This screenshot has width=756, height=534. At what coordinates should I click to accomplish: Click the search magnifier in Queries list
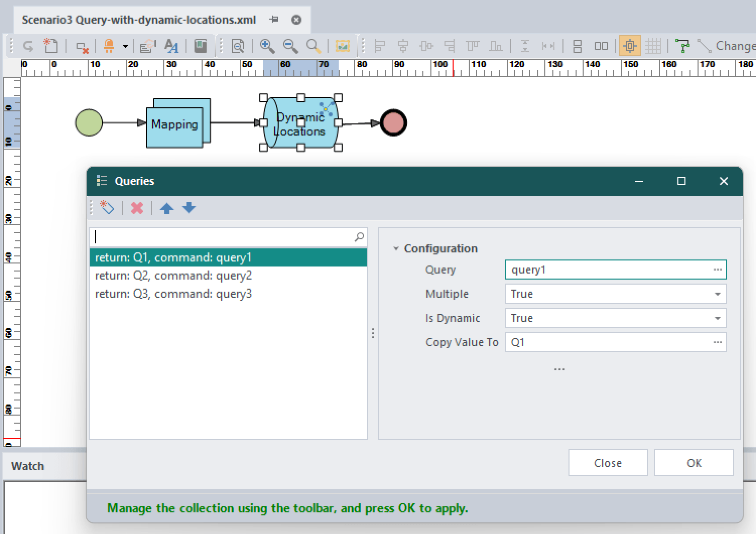coord(359,237)
